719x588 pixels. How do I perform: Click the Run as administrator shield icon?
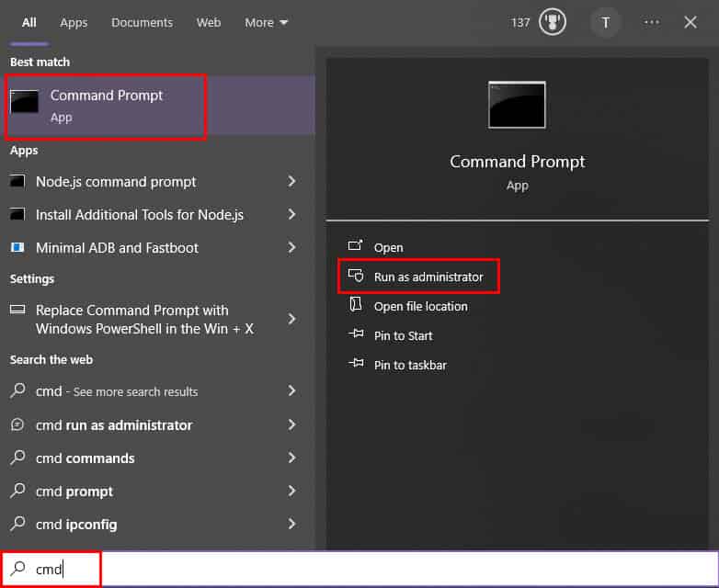click(356, 276)
